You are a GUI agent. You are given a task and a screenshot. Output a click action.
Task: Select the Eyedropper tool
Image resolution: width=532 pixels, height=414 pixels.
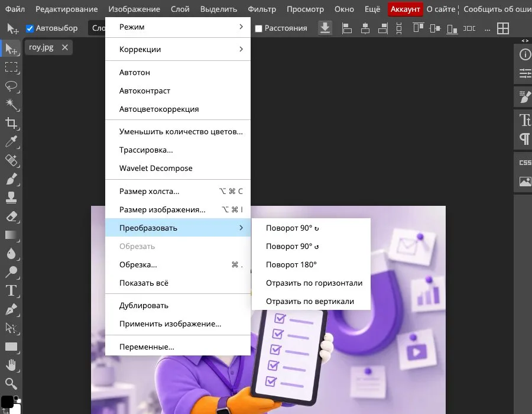tap(11, 141)
